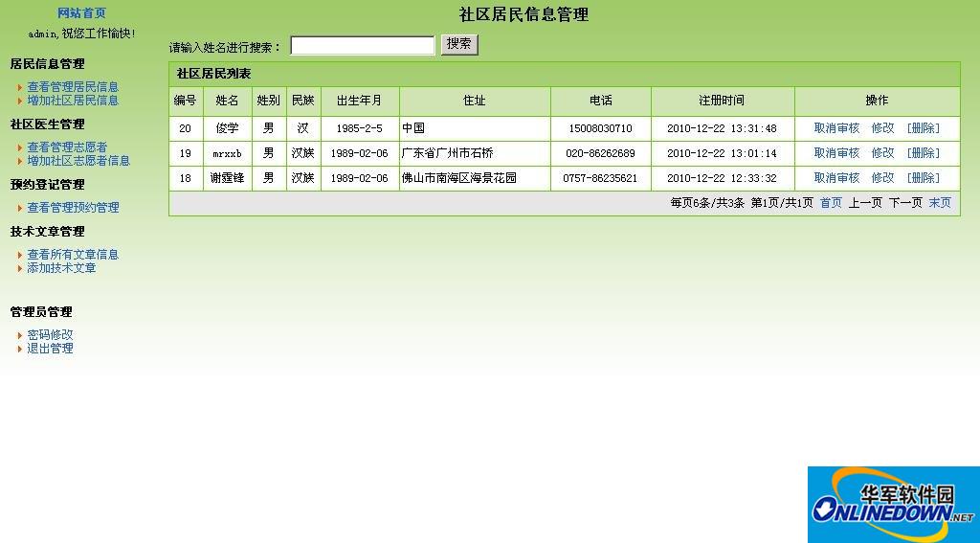The height and width of the screenshot is (543, 980).
Task: Open 查看管理预约管理 in sidebar
Action: point(73,207)
